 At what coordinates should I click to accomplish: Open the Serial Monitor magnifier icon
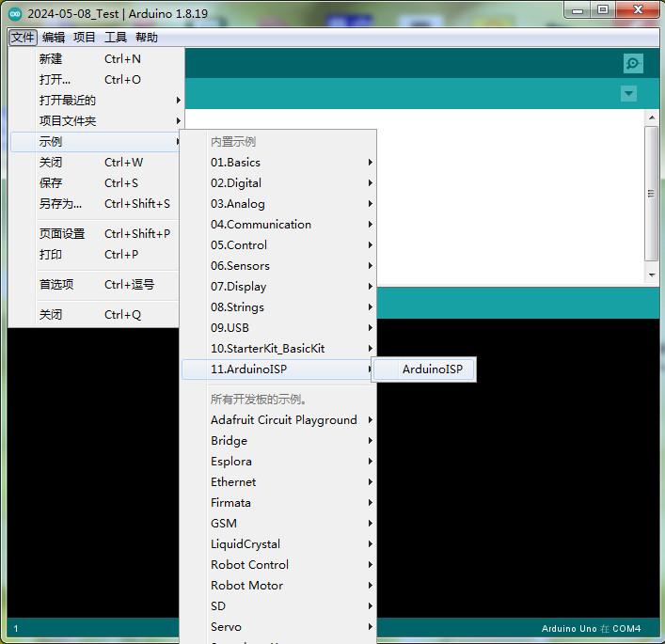point(633,64)
